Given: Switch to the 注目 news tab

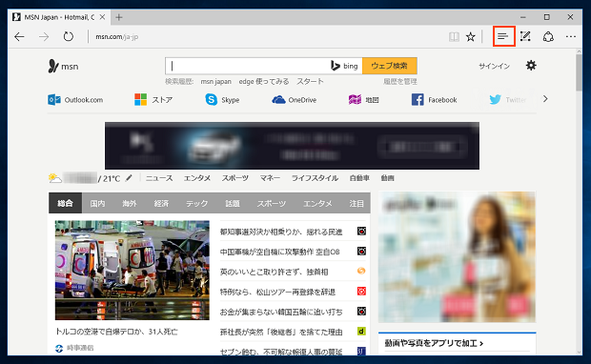Looking at the screenshot, I should [x=357, y=204].
